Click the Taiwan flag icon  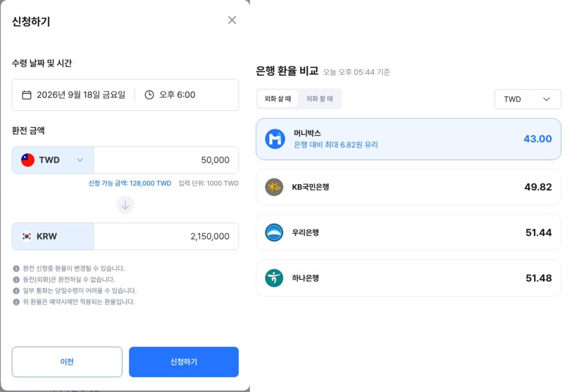point(28,160)
